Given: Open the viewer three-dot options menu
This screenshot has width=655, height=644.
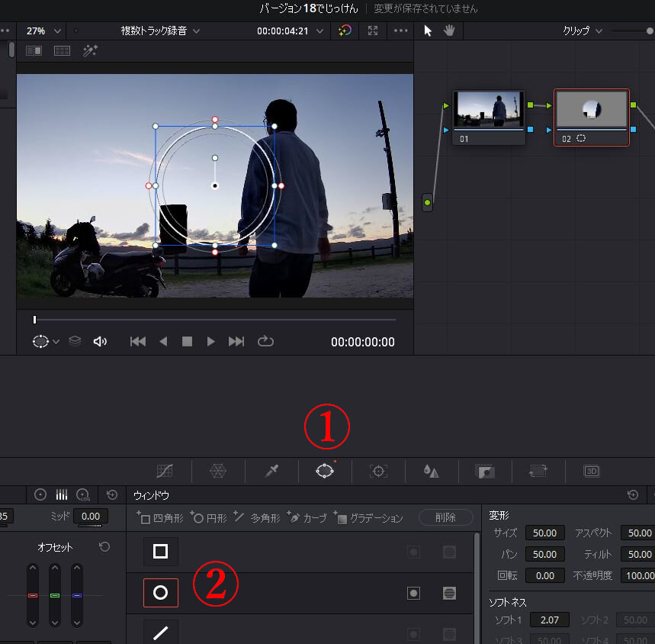Looking at the screenshot, I should [400, 31].
